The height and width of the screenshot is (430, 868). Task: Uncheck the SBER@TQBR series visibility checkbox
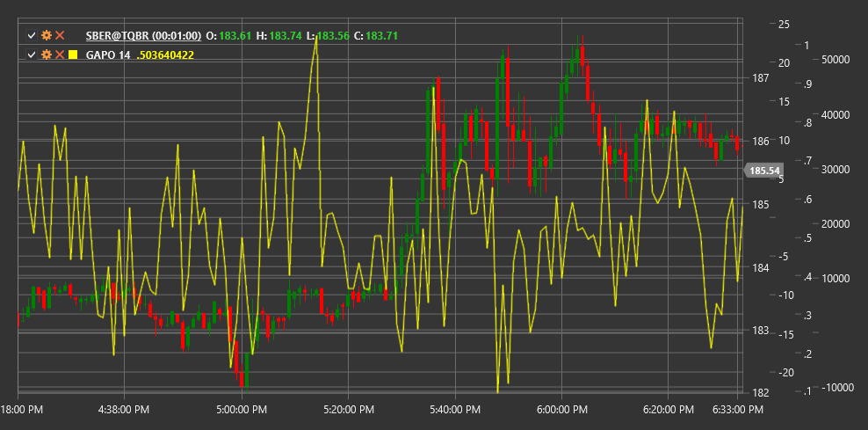pyautogui.click(x=32, y=35)
